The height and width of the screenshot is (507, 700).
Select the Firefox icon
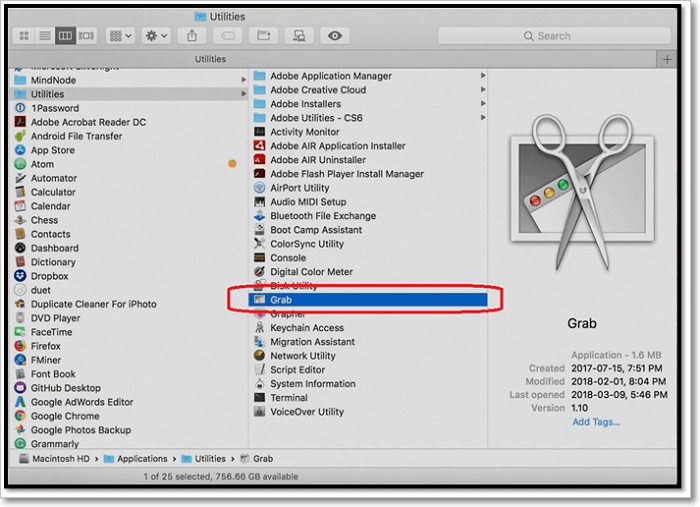[x=20, y=346]
